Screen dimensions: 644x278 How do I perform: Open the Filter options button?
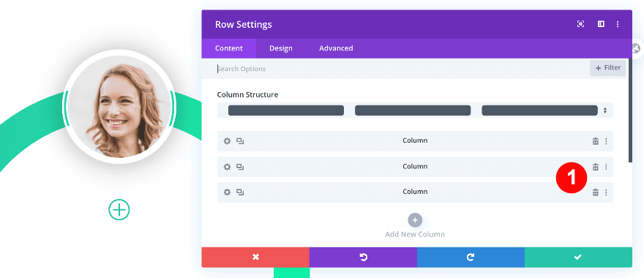coord(608,68)
